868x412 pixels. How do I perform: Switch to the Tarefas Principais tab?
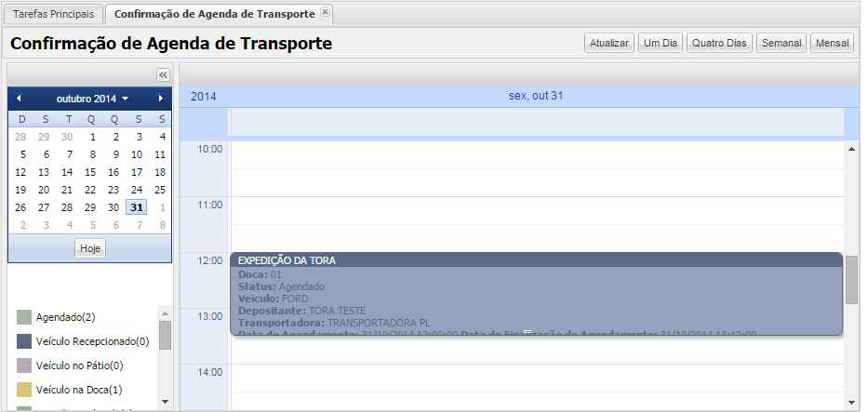pos(53,15)
